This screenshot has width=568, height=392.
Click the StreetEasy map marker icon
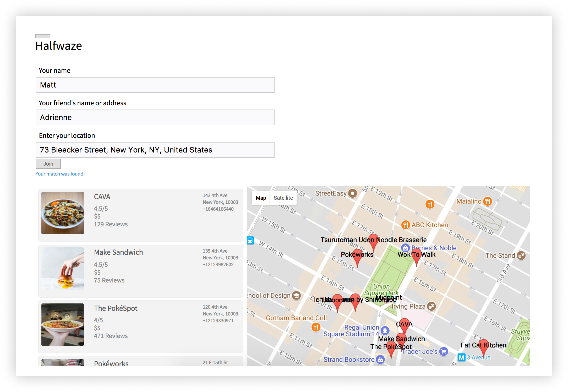(x=353, y=193)
